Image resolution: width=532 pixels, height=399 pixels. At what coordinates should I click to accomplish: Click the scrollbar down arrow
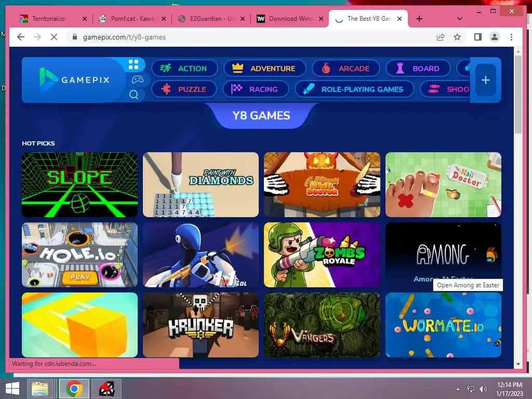(518, 364)
